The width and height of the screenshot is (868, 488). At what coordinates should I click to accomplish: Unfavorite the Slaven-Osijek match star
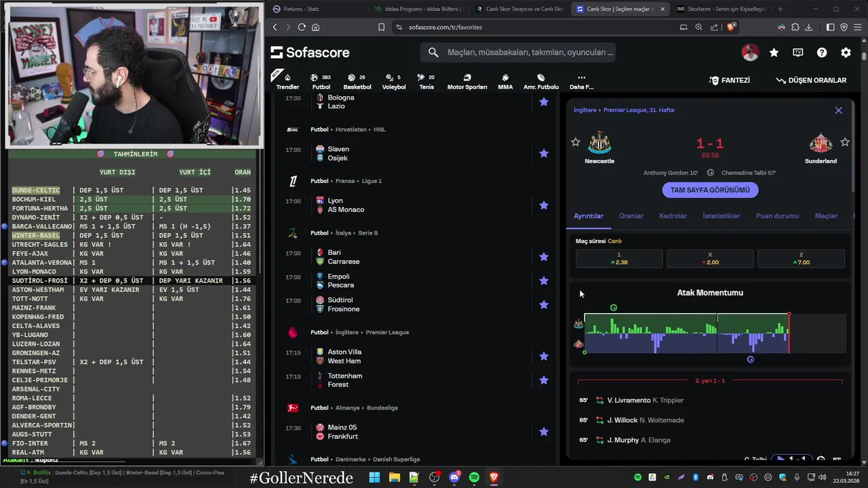tap(544, 153)
